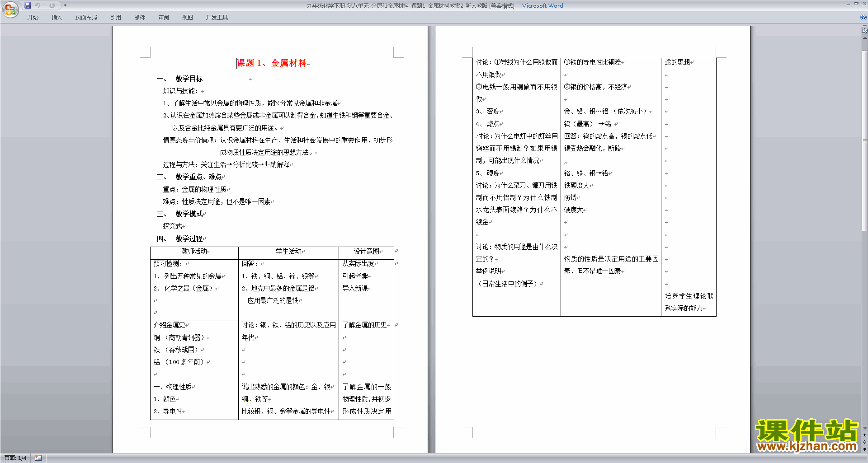Viewport: 868px width, 463px height.
Task: Click the page count 页面: 1/4 in status bar
Action: pos(15,458)
